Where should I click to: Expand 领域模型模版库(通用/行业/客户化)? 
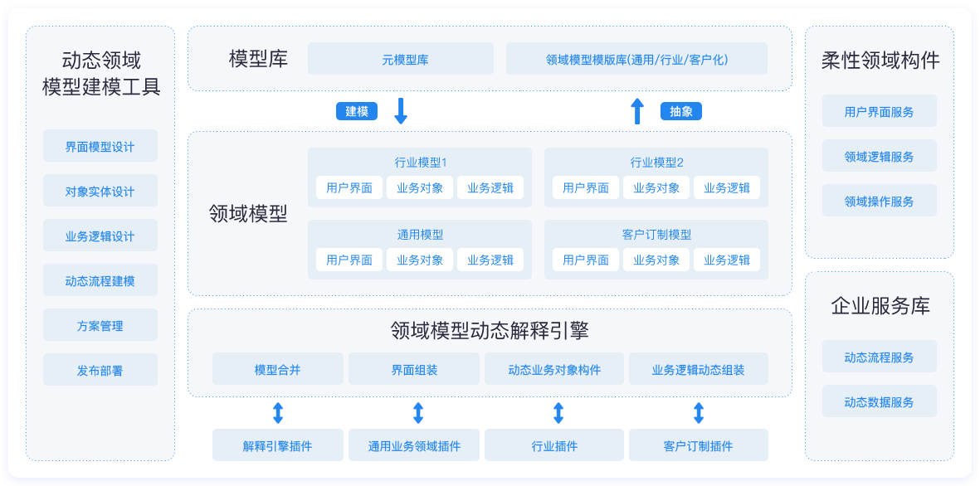click(x=637, y=58)
